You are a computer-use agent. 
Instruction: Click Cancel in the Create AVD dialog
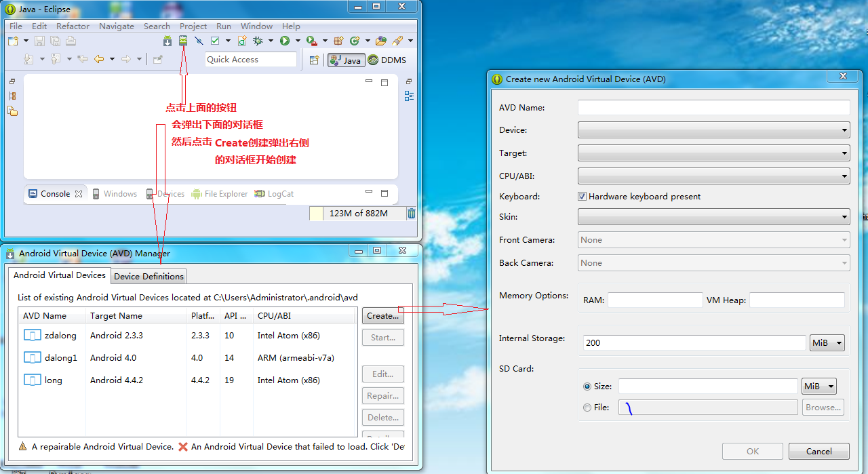click(818, 451)
